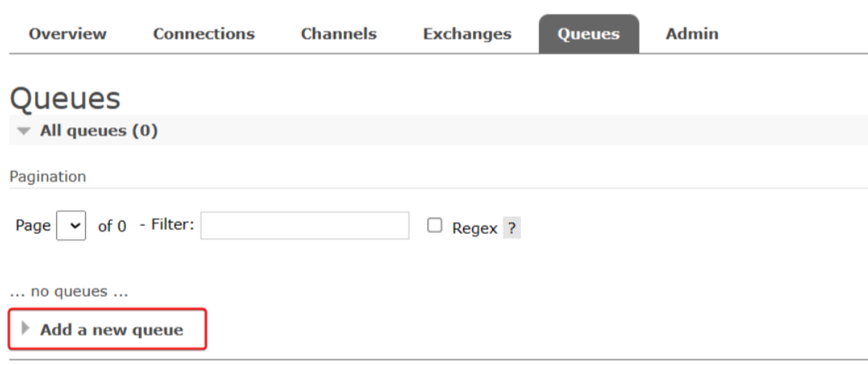Open the Exchanges tab

tap(467, 34)
